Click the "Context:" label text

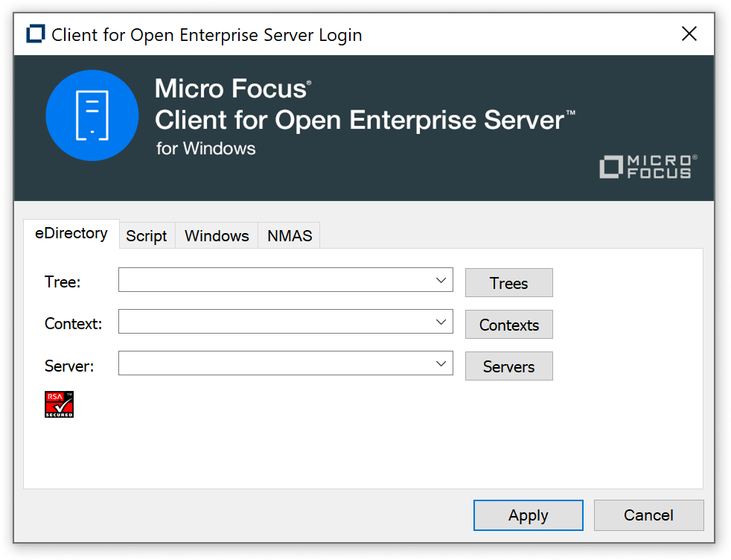click(73, 324)
